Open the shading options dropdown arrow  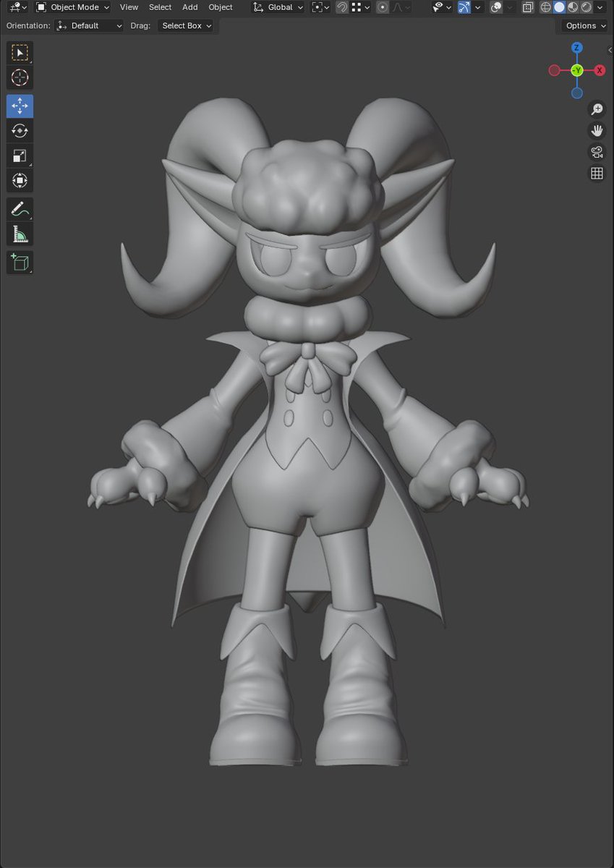pyautogui.click(x=600, y=7)
